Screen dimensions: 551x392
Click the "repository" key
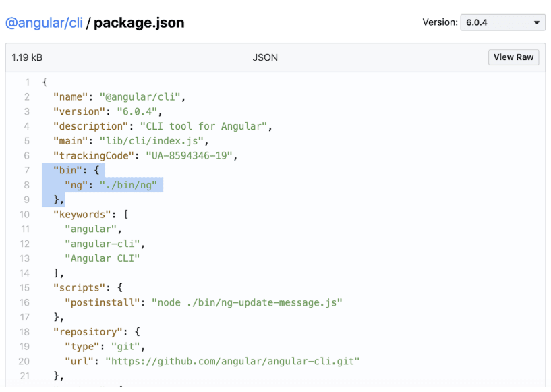click(x=88, y=332)
